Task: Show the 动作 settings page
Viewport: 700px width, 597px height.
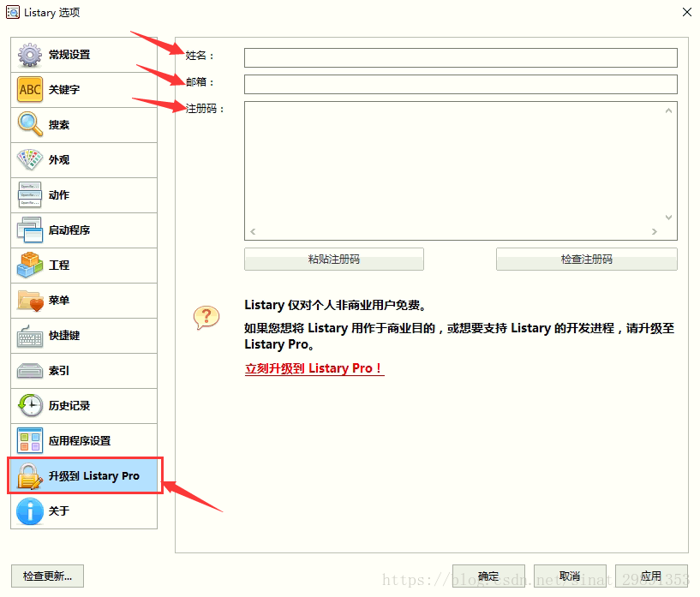Action: tap(84, 195)
